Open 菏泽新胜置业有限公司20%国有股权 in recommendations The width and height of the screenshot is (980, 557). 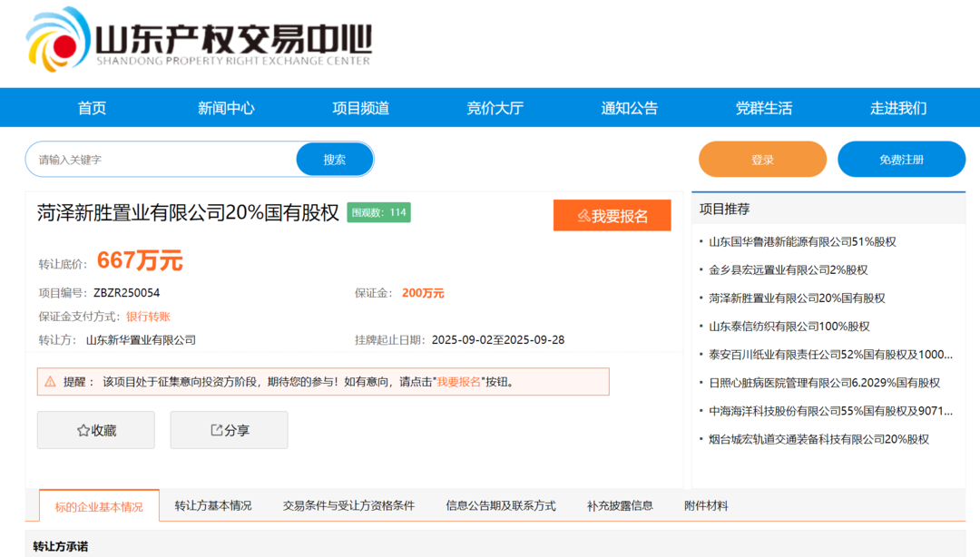(x=797, y=298)
